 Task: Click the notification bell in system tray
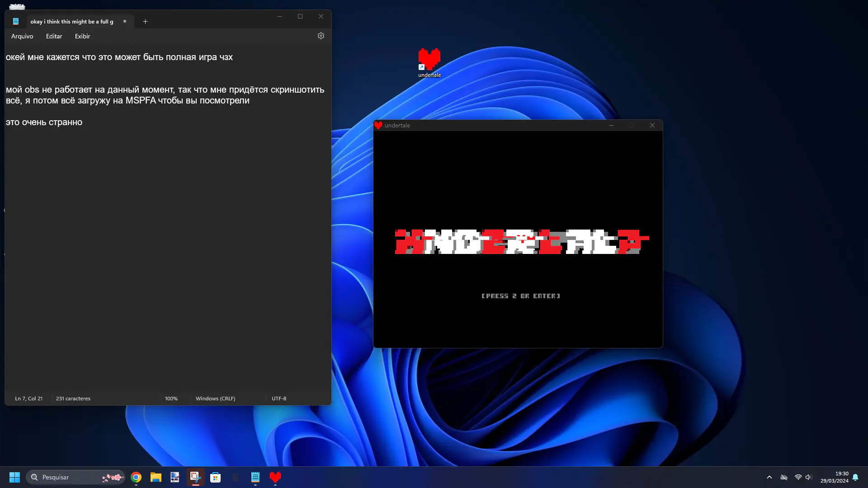855,477
